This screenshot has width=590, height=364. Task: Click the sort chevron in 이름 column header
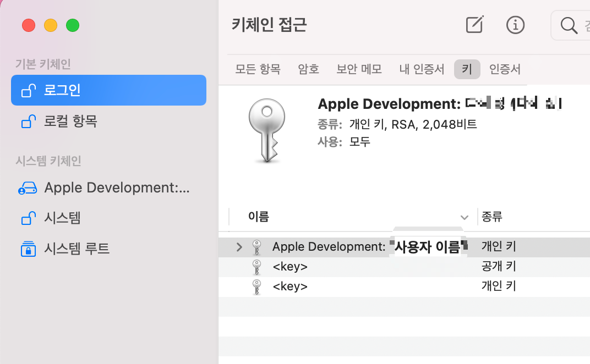[465, 217]
